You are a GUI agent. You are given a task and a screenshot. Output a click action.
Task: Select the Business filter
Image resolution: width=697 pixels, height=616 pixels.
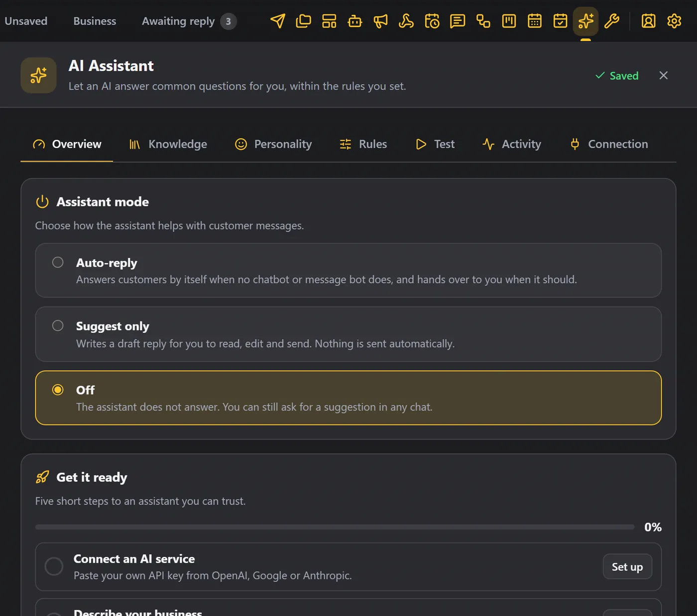[x=95, y=21]
